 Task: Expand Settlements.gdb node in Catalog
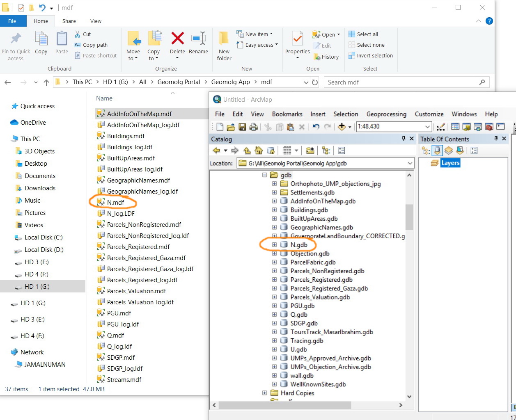[274, 192]
